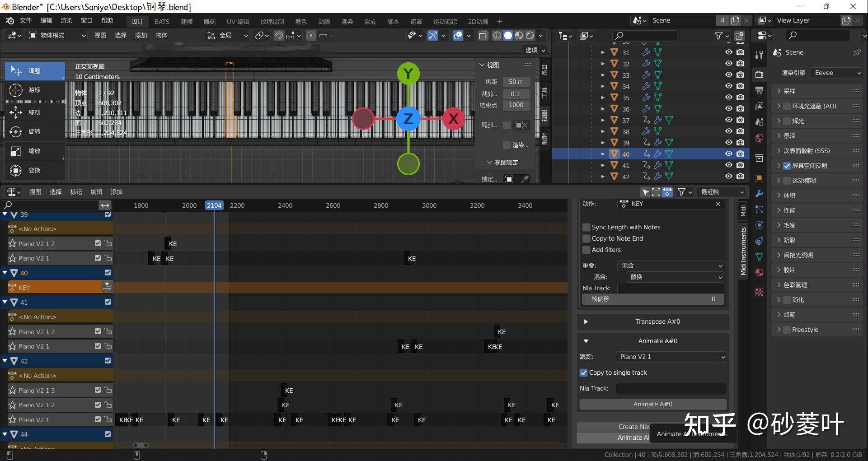This screenshot has height=461, width=868.
Task: Select the Transform (变换) tool
Action: pyautogui.click(x=34, y=170)
